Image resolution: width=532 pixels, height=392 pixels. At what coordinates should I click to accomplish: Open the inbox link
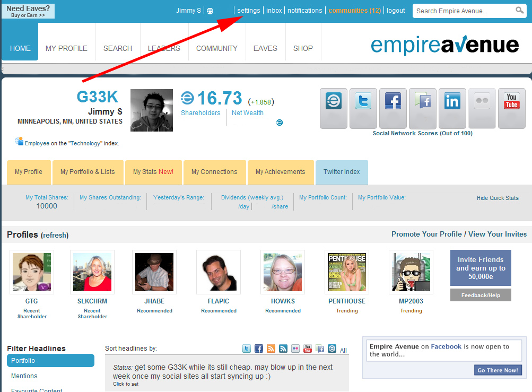pos(274,11)
